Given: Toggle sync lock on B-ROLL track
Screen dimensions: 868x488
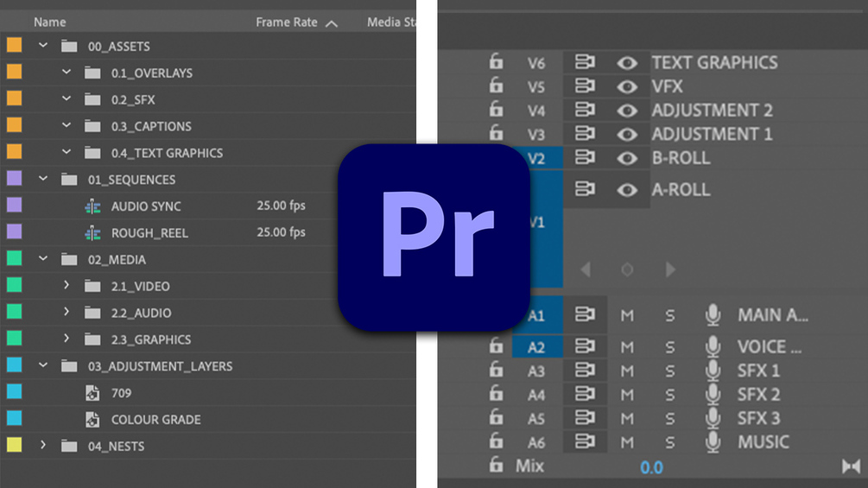Looking at the screenshot, I should click(x=585, y=157).
